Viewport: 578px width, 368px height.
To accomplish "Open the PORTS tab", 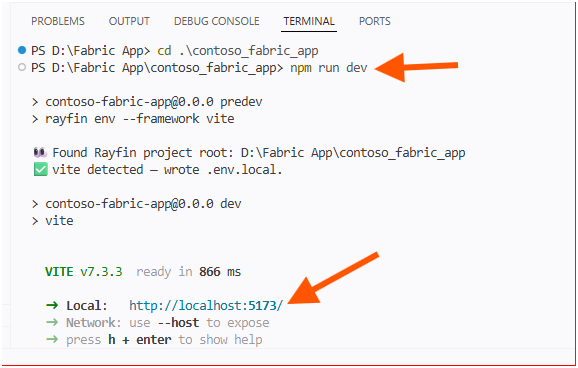I will pos(375,21).
